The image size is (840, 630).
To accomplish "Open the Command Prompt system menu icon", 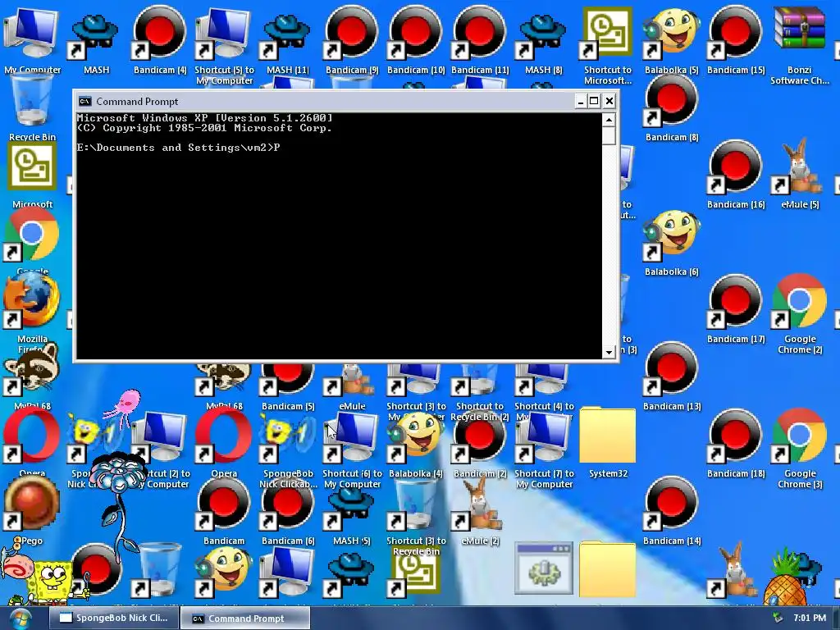I will (84, 101).
